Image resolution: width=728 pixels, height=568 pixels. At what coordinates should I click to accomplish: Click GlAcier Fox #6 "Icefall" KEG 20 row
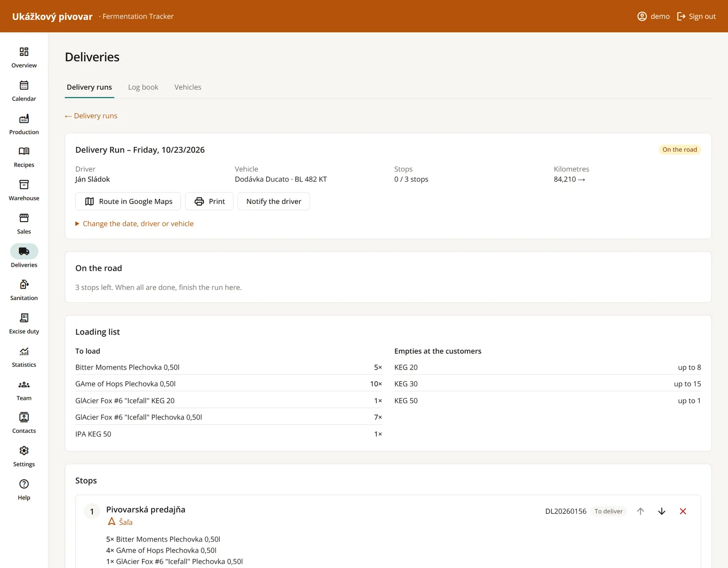[x=229, y=401]
